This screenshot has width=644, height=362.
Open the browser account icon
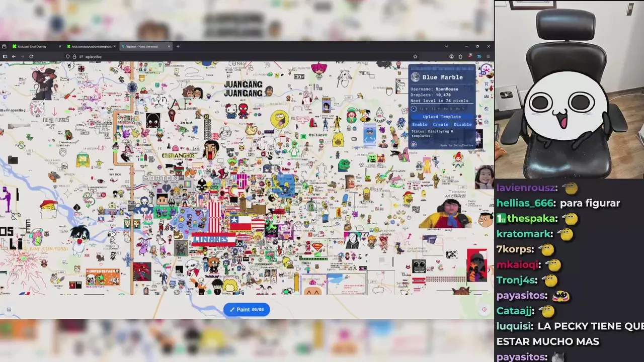point(451,56)
